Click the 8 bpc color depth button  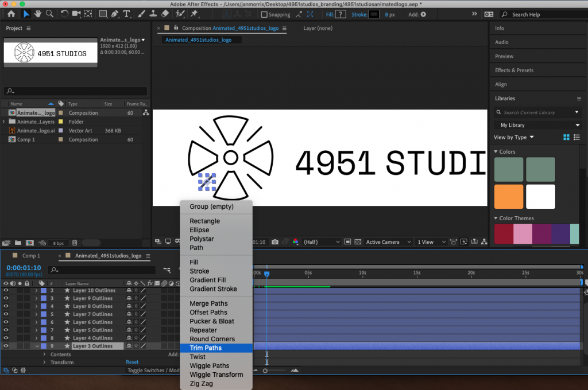point(58,243)
